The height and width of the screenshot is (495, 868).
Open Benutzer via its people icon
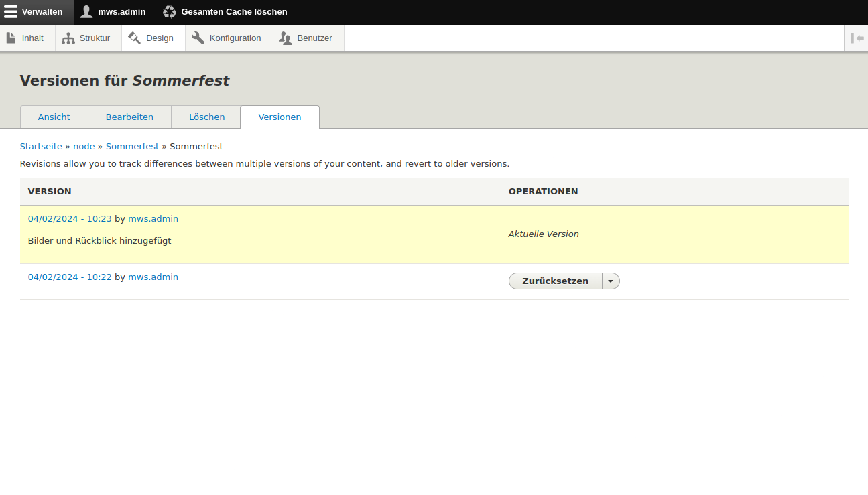click(286, 38)
